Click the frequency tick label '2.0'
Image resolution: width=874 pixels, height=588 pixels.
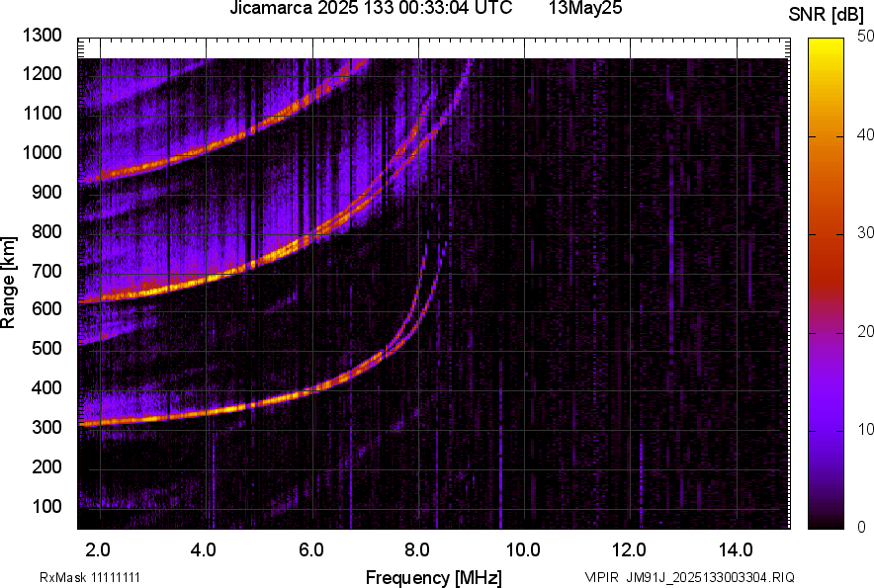click(x=98, y=550)
